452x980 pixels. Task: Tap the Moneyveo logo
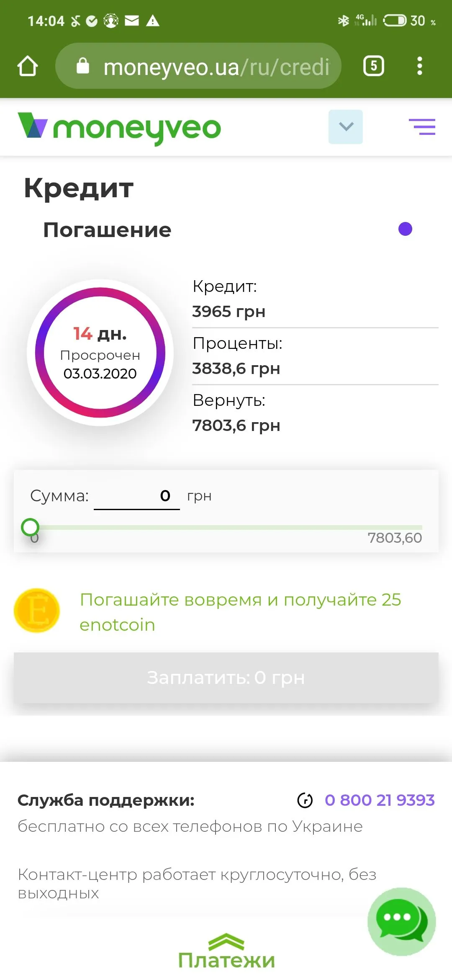click(119, 127)
